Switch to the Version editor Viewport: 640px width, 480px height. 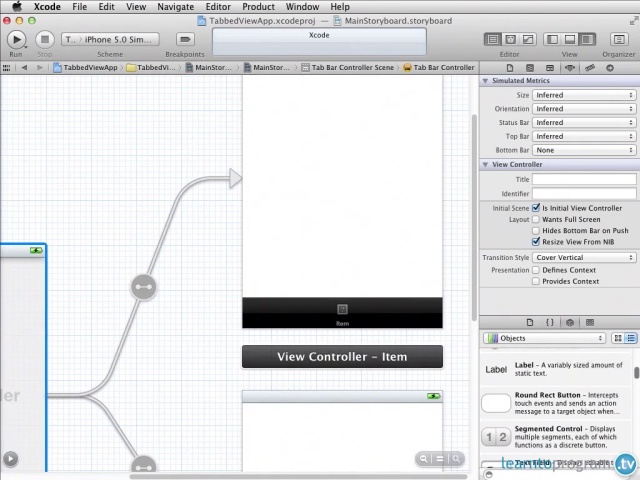point(528,40)
